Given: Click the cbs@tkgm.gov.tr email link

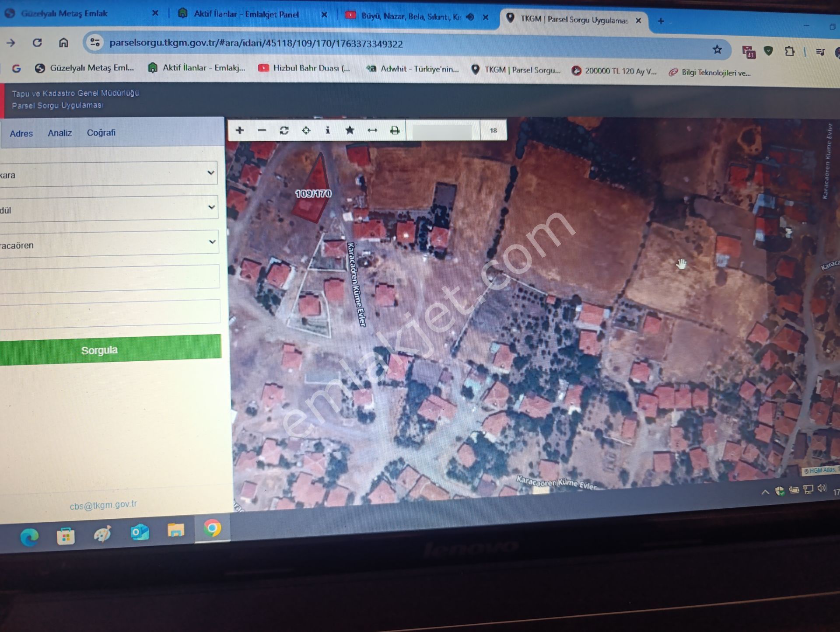Looking at the screenshot, I should (x=103, y=505).
